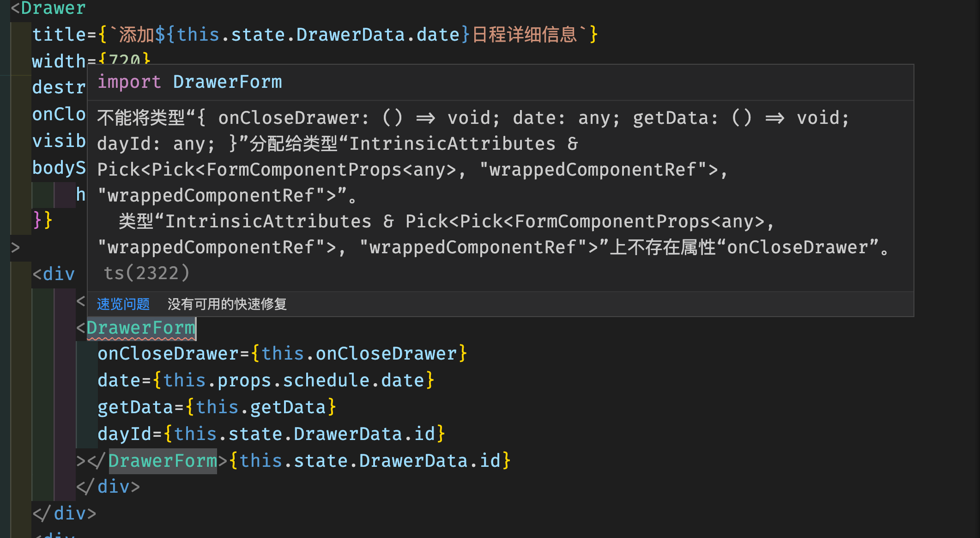
Task: Click the bodyS attribute line
Action: (x=59, y=168)
